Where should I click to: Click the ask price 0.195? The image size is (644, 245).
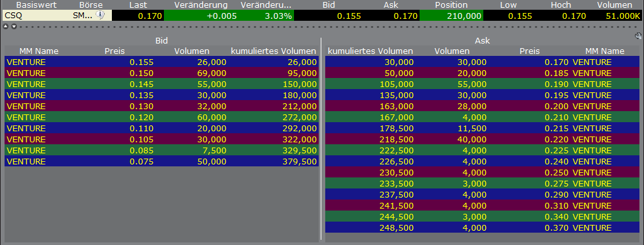pyautogui.click(x=557, y=96)
